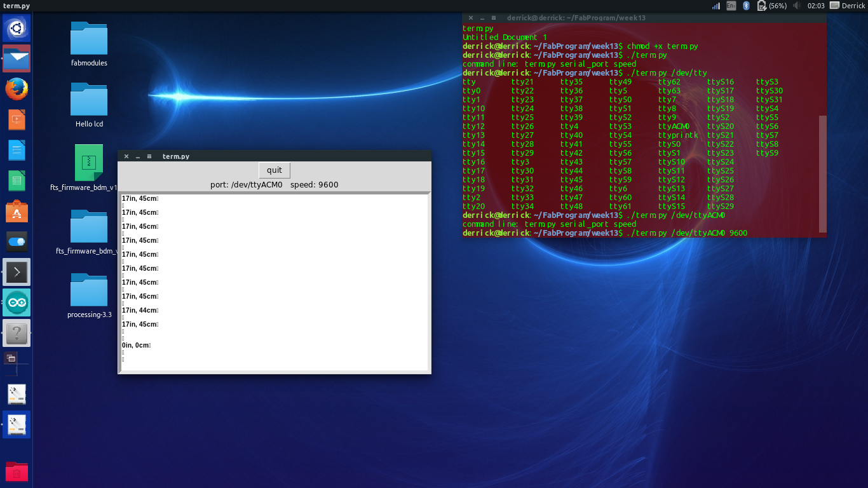
Task: Close the derrick@derrick terminal window
Action: point(470,18)
